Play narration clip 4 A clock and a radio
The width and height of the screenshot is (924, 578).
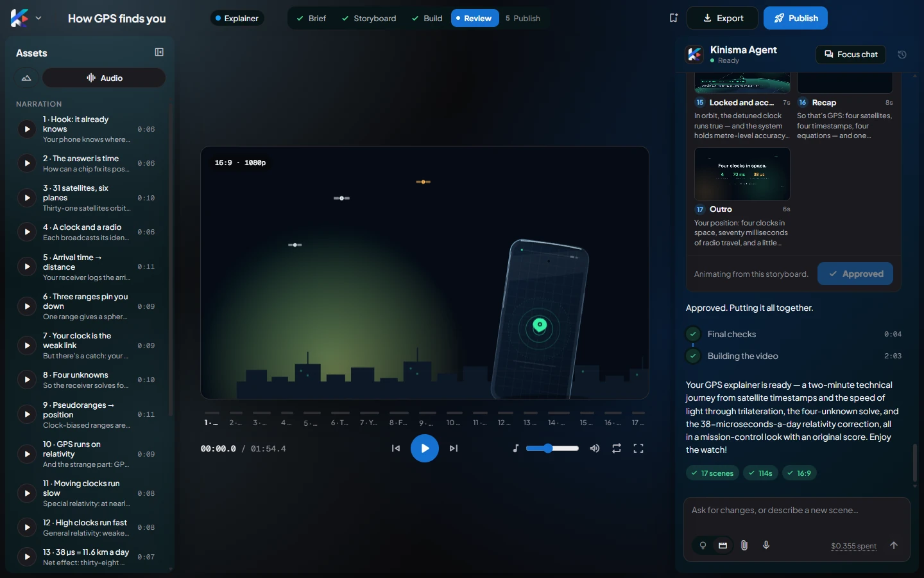coord(27,232)
